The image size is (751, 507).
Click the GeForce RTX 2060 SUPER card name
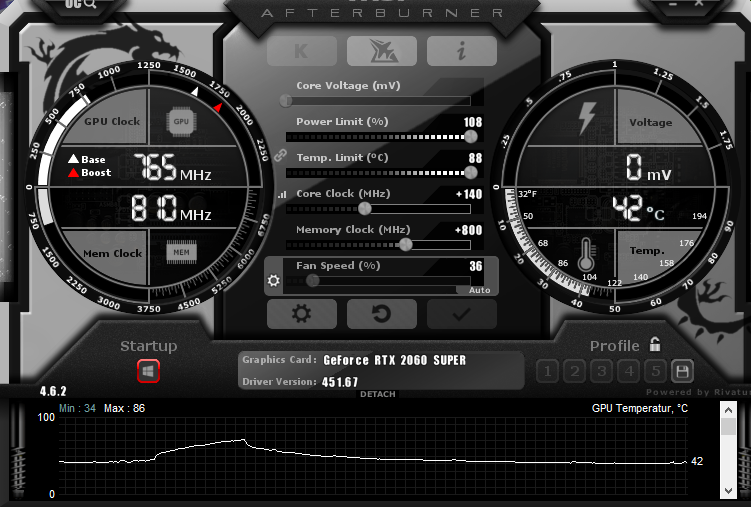pyautogui.click(x=395, y=360)
